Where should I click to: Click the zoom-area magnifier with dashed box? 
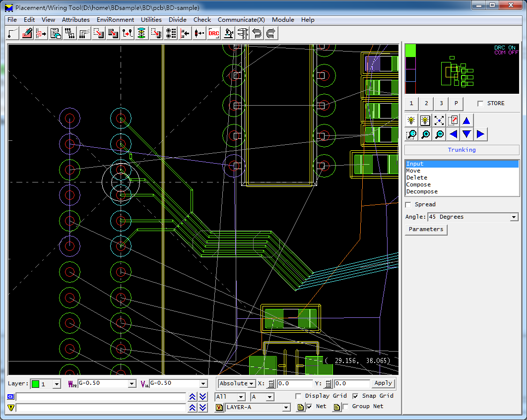tap(411, 134)
